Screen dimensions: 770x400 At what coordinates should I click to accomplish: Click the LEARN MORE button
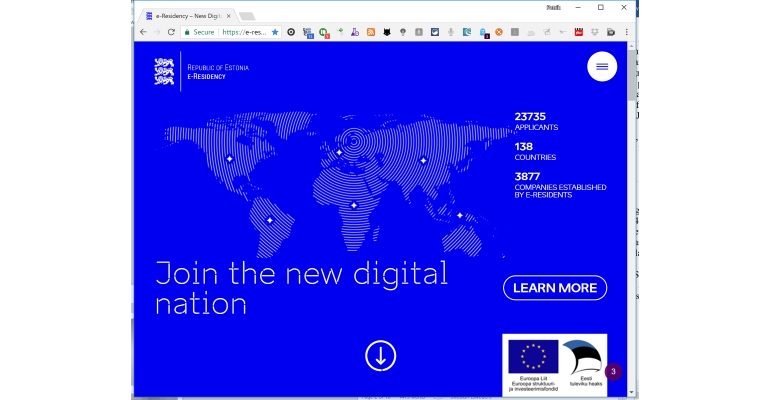pos(555,288)
